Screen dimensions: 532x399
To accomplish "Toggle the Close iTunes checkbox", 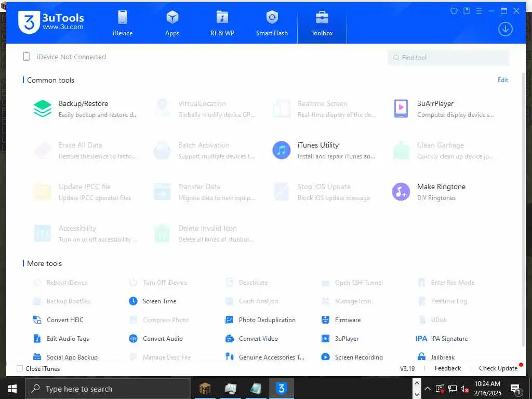I will [x=20, y=368].
